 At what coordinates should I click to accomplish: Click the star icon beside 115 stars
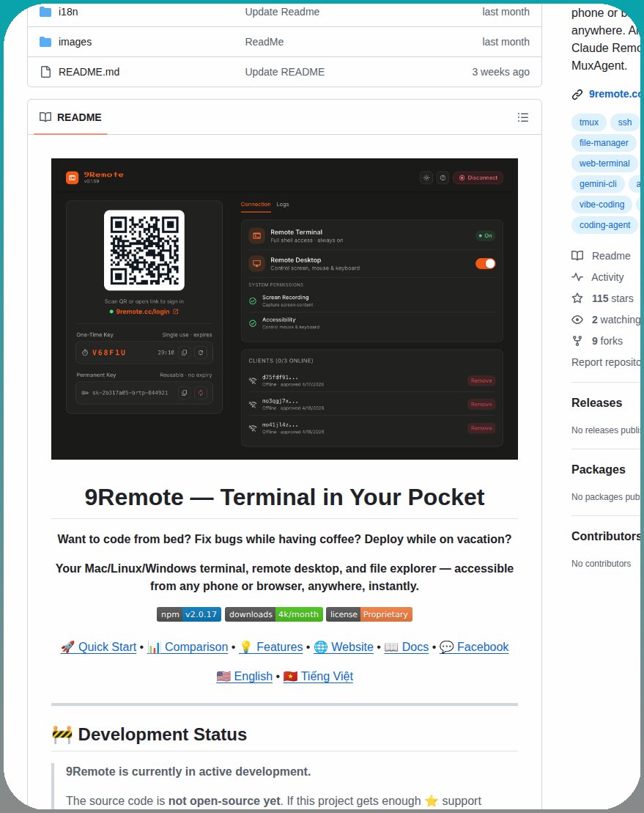coord(577,298)
